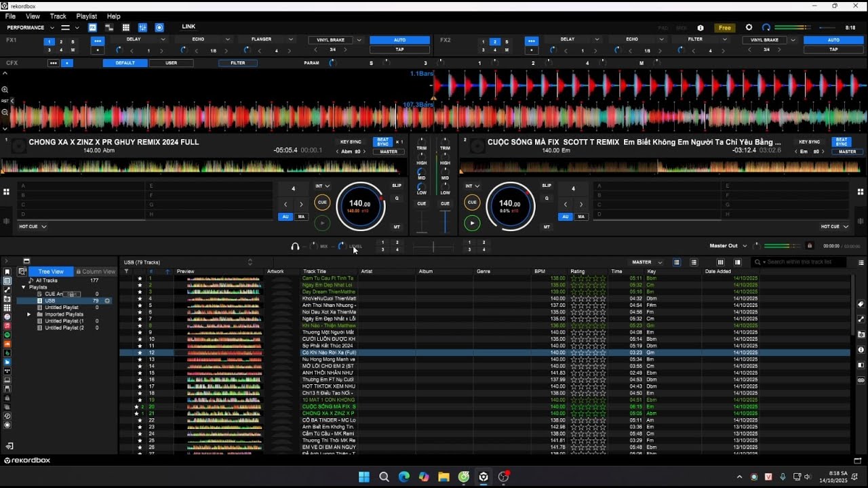This screenshot has width=868, height=488.
Task: Open the Master Out dropdown
Action: tap(728, 245)
